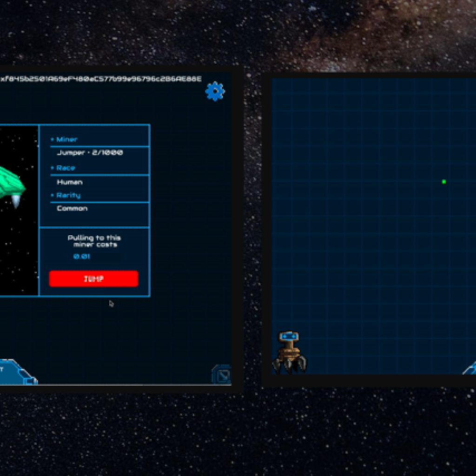Click the wallet address text at top
The image size is (476, 476).
coord(100,79)
